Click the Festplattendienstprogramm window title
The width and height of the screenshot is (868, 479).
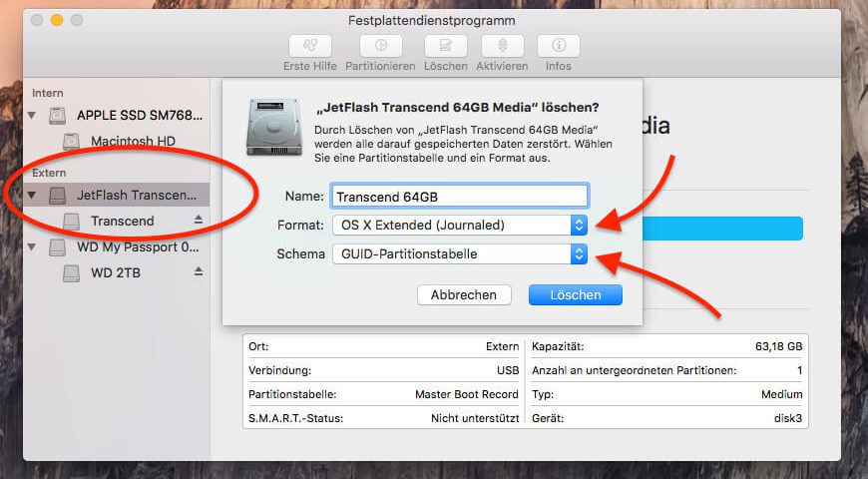(x=432, y=21)
